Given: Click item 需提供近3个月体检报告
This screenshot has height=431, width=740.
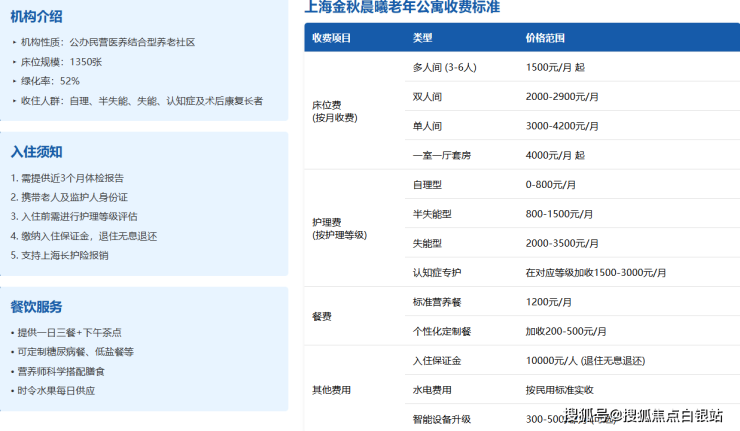Looking at the screenshot, I should (67, 178).
